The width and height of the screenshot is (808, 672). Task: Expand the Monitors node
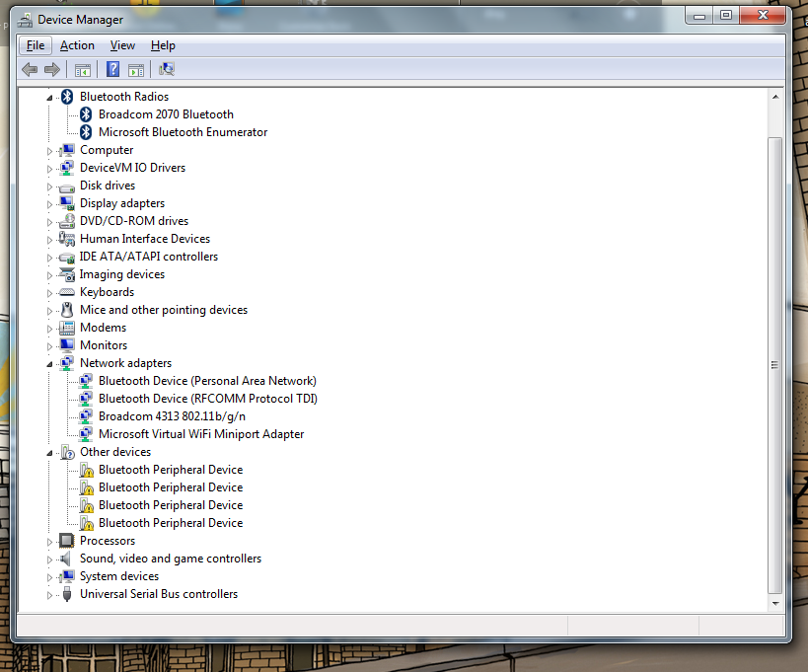pyautogui.click(x=50, y=346)
